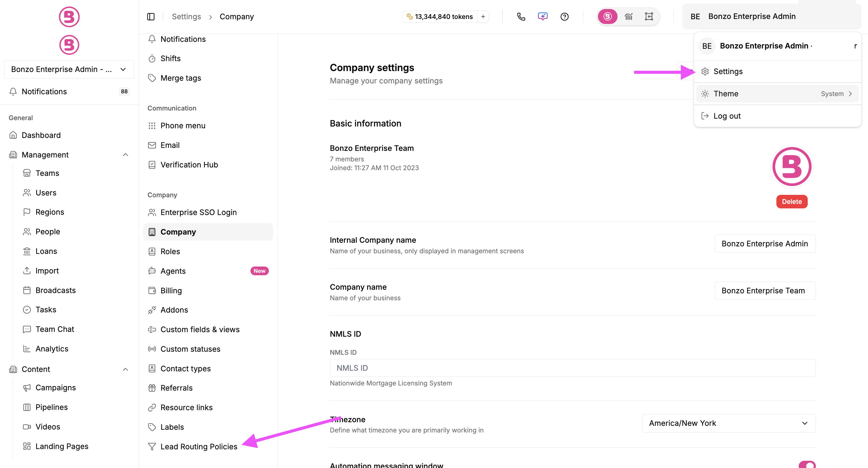Switch to the analytics chart mode icon

[628, 17]
